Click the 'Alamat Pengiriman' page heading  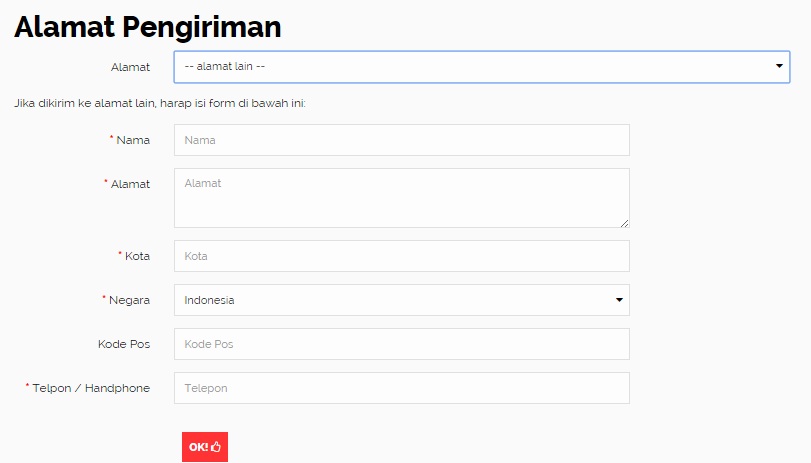[148, 28]
